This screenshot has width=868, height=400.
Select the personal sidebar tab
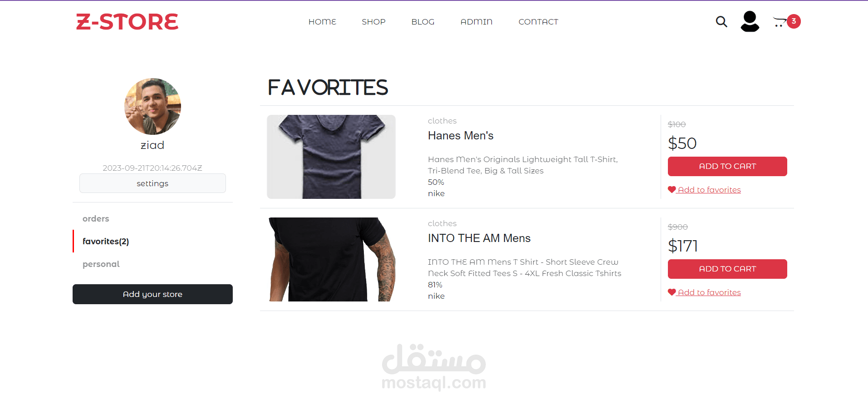[101, 264]
